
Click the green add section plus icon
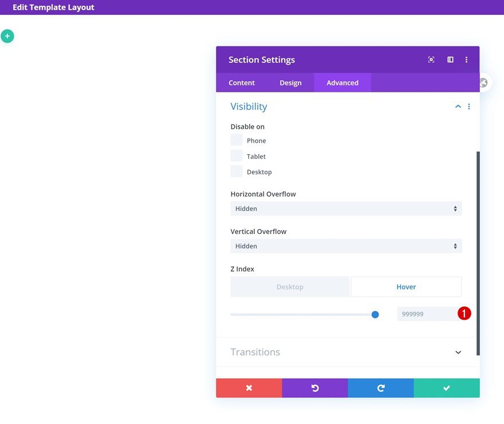click(x=7, y=36)
